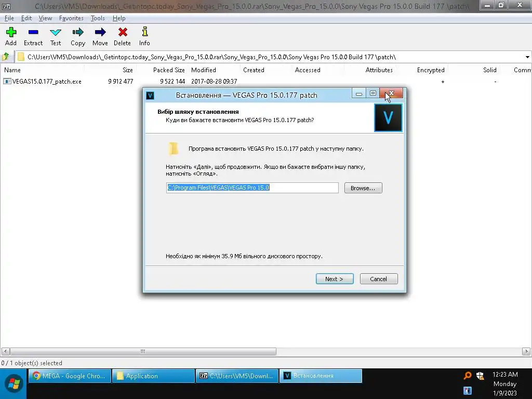Click the 2017-08-28 09:37 modified date

click(x=214, y=82)
